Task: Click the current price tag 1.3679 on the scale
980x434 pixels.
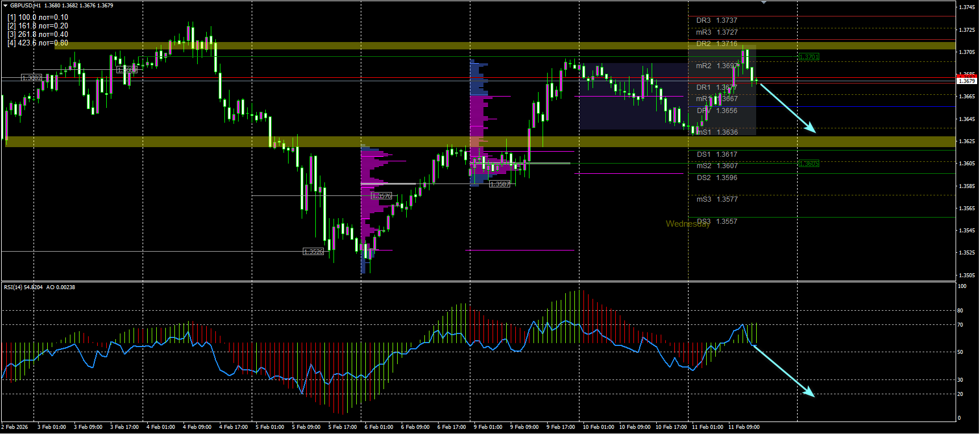Action: (x=966, y=81)
